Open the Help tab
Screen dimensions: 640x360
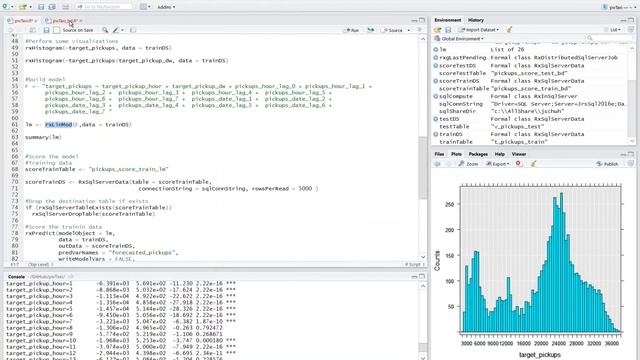click(x=500, y=154)
